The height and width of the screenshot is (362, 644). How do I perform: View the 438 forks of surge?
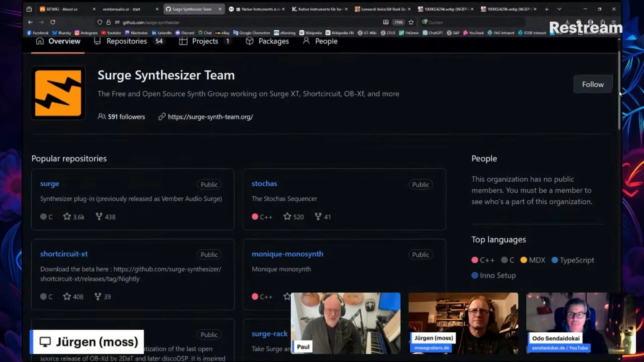point(105,217)
